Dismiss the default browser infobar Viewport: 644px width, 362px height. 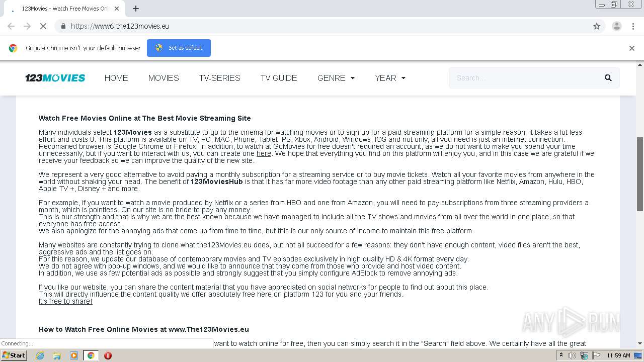[631, 48]
